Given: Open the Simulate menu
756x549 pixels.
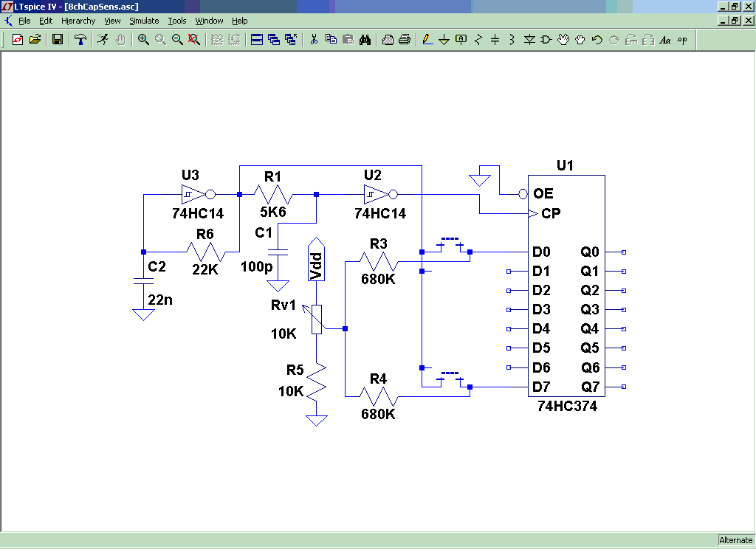Looking at the screenshot, I should 144,21.
